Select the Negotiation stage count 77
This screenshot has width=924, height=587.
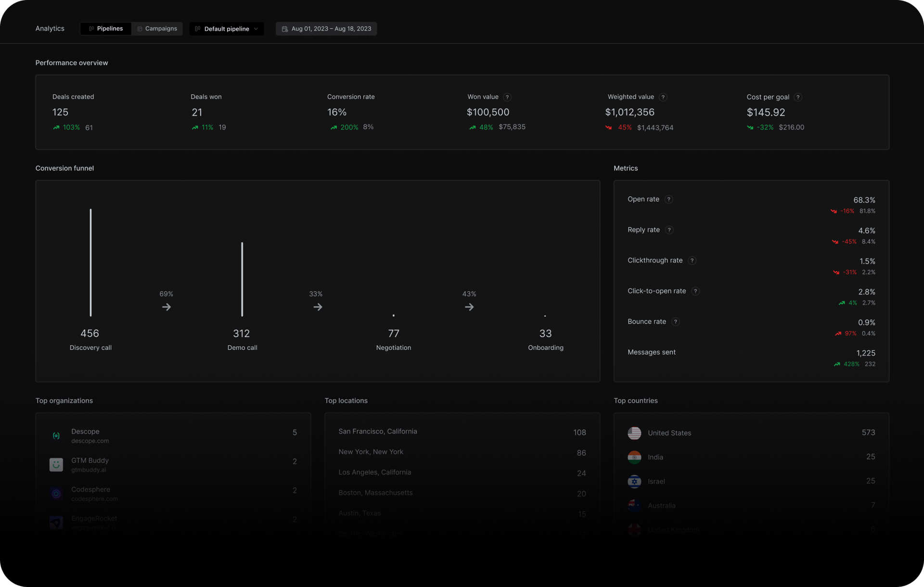click(394, 333)
